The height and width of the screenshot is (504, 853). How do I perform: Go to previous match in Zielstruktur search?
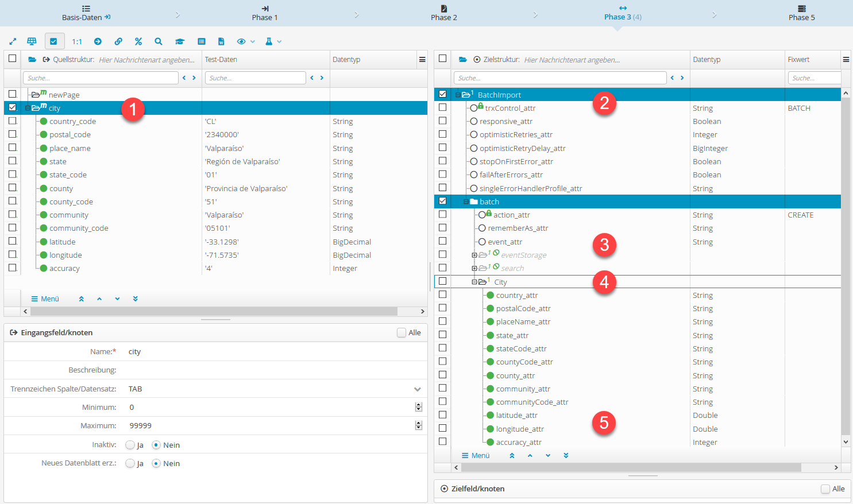click(x=673, y=77)
